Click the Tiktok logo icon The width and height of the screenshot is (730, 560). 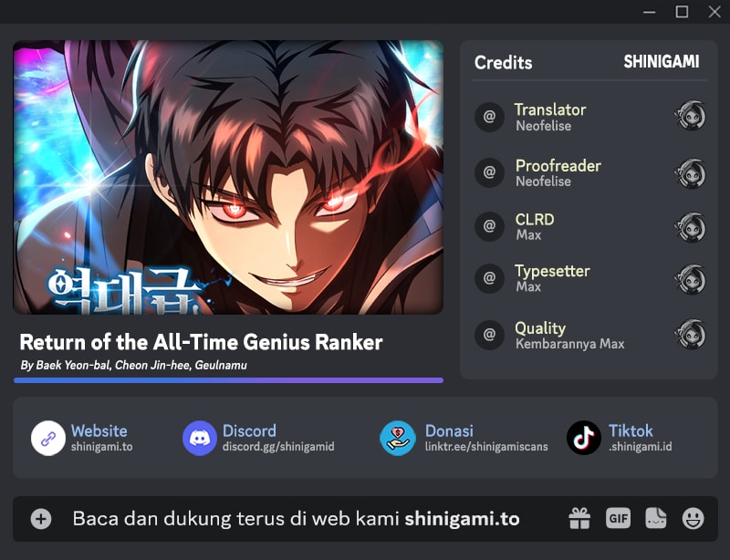pos(584,438)
